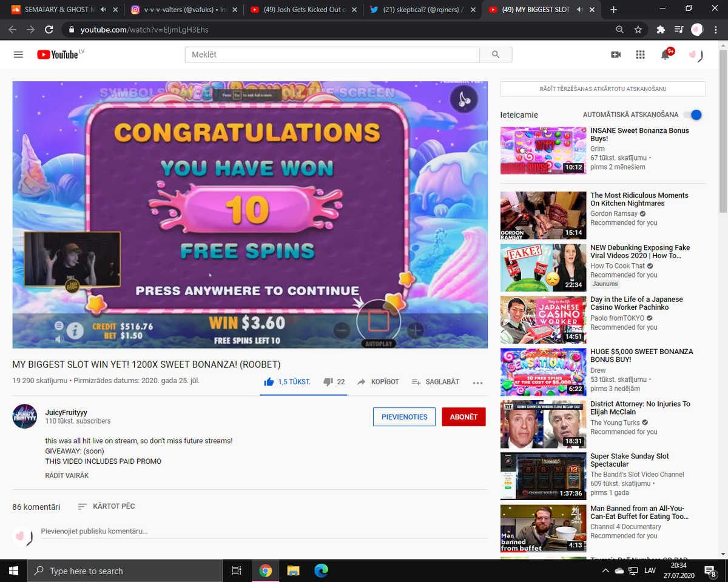The height and width of the screenshot is (582, 728).
Task: Click the public comment input field
Action: pyautogui.click(x=264, y=532)
